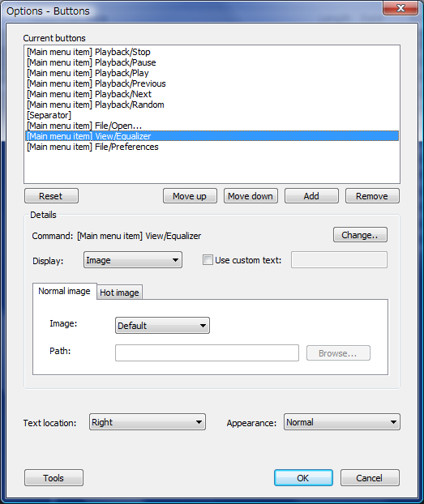
Task: Click into the Path input field
Action: coord(207,353)
